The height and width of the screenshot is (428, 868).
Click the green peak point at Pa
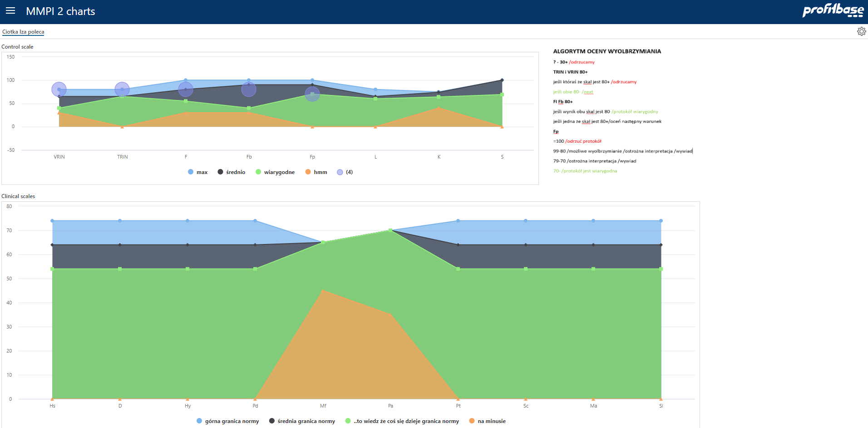[390, 230]
